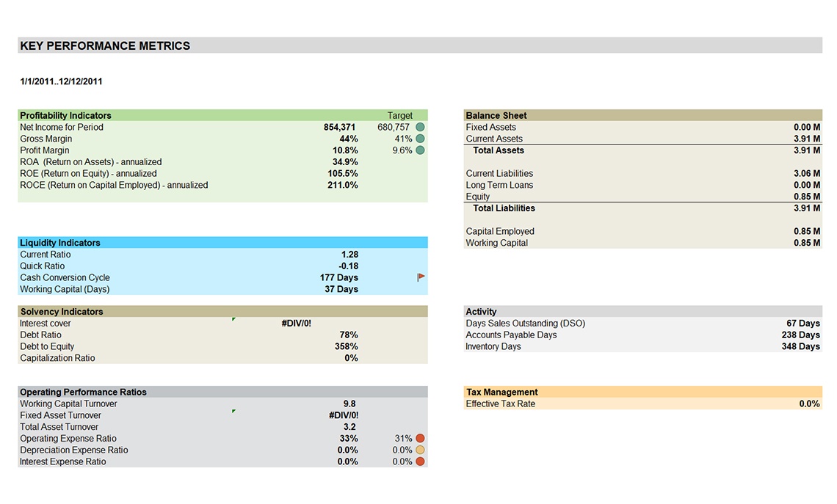Select Profit Margin value 10.8%
Image resolution: width=837 pixels, height=504 pixels.
tap(345, 151)
